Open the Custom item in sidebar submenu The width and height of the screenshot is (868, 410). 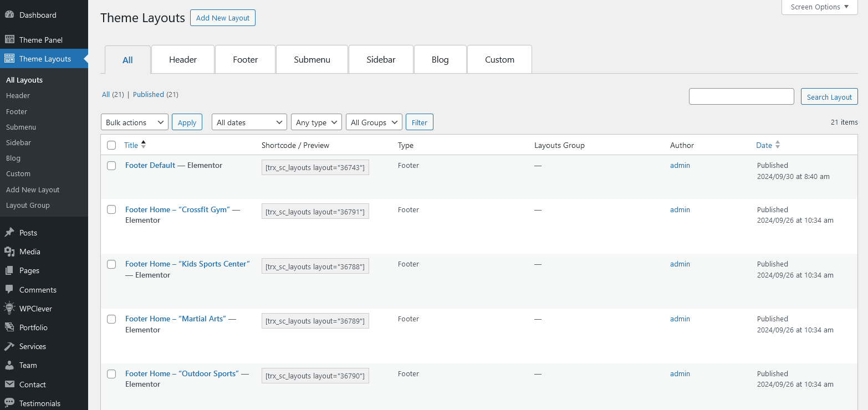click(x=18, y=173)
